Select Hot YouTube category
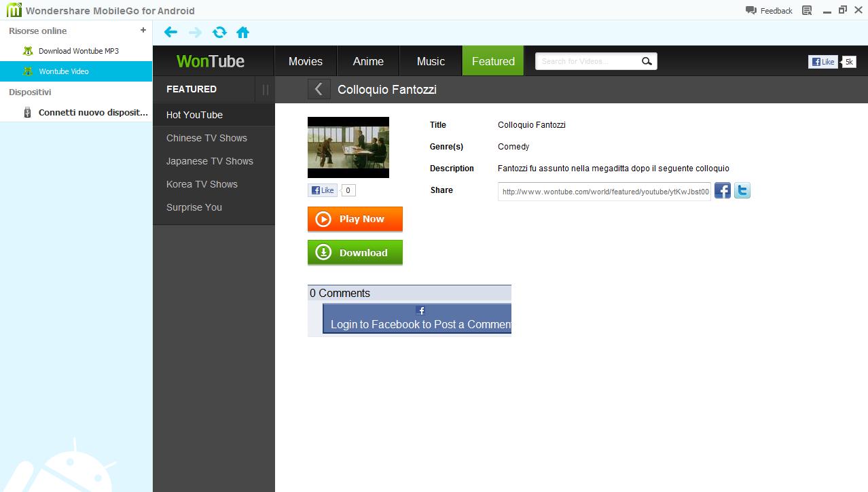The image size is (868, 492). [214, 115]
